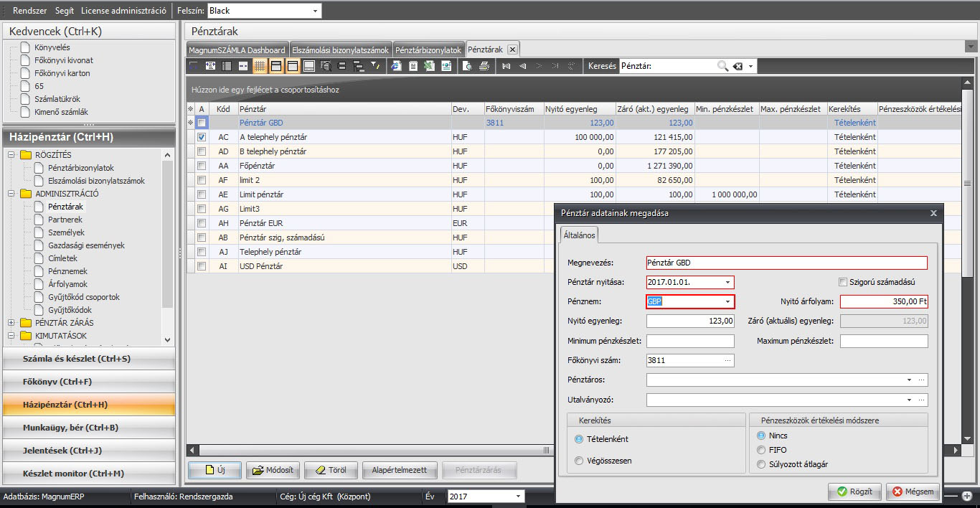Tick the checkbox for B telephely pénztár
Image resolution: width=980 pixels, height=508 pixels.
202,151
